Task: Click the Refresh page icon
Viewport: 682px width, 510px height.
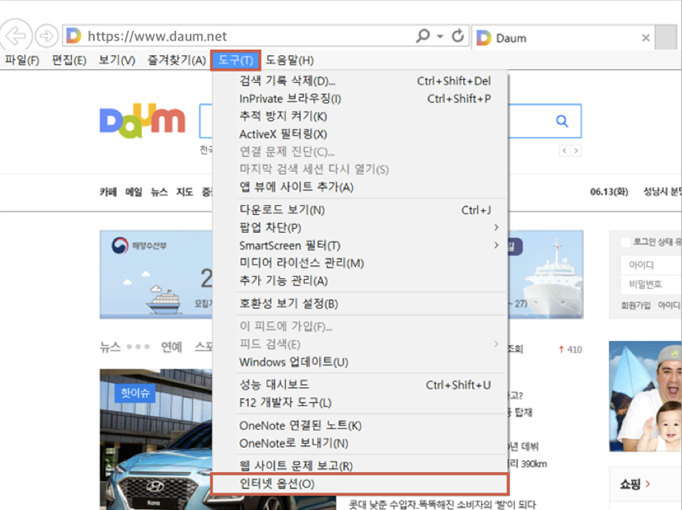Action: pyautogui.click(x=458, y=36)
